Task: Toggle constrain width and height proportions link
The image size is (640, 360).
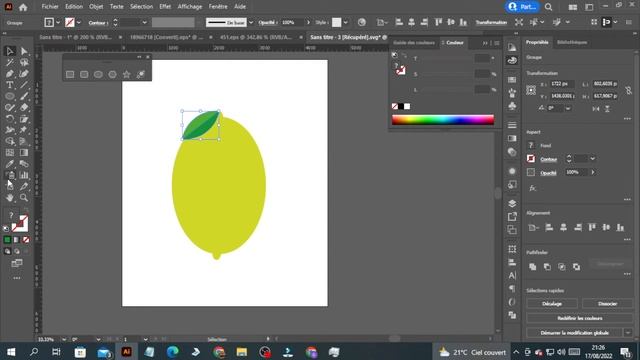Action: coord(628,90)
